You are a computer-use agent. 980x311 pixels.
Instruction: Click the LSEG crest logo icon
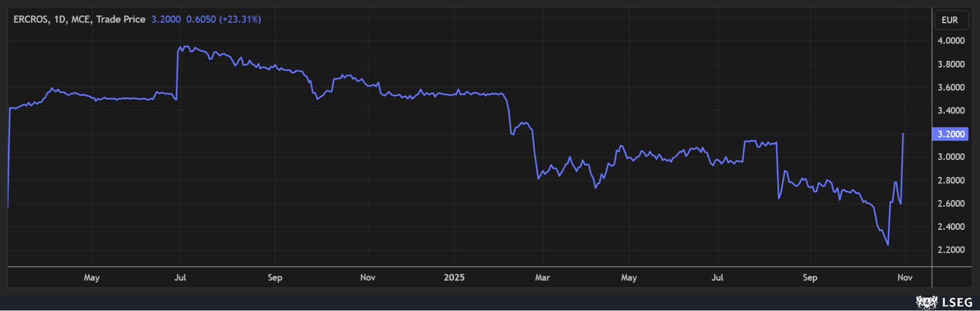926,302
